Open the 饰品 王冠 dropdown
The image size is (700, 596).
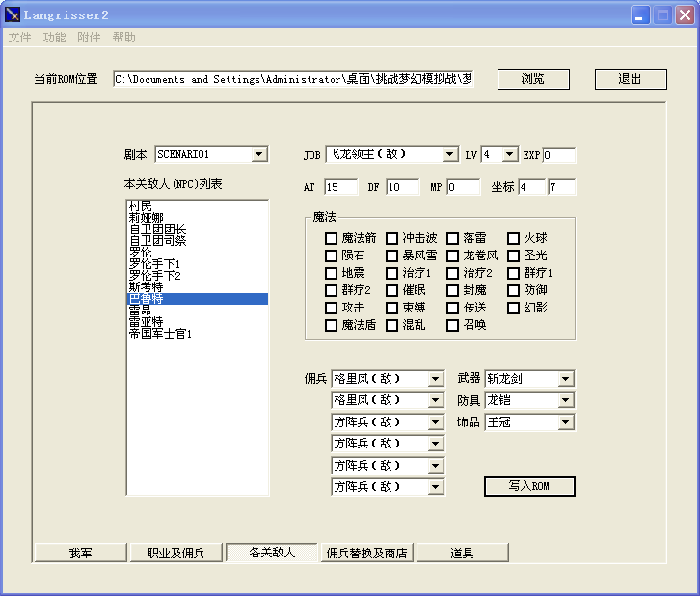click(566, 421)
